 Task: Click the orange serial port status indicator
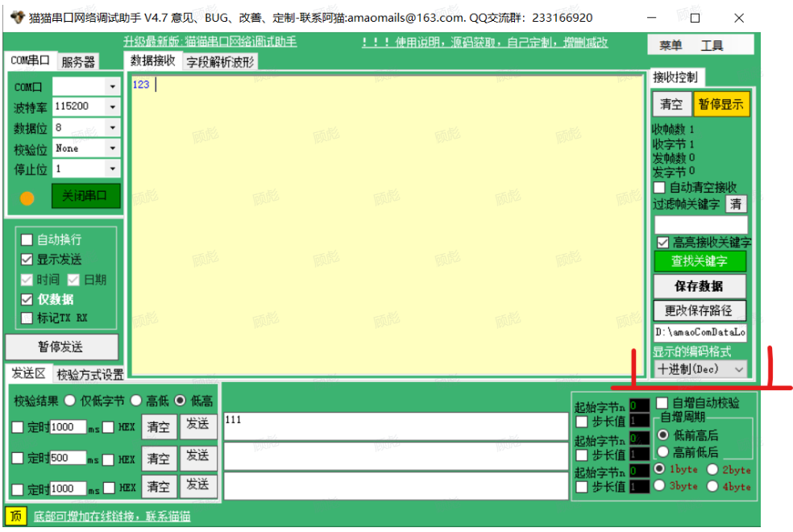point(27,198)
